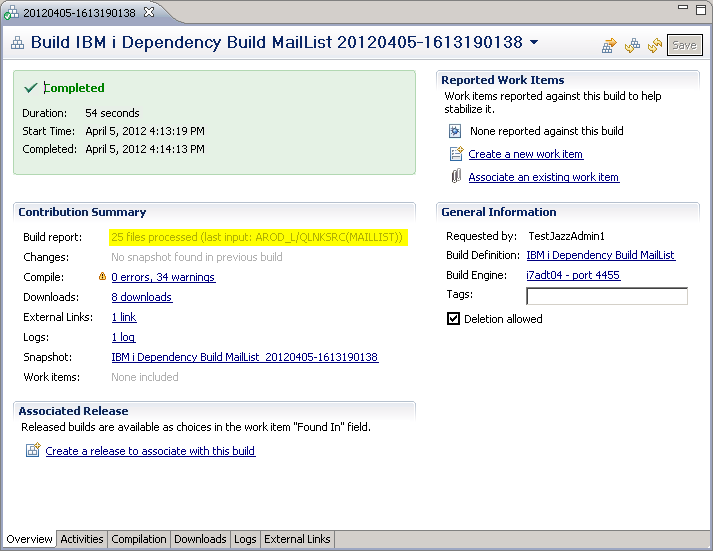Toggle the Deletion allowed checkbox
The image size is (713, 551).
454,319
